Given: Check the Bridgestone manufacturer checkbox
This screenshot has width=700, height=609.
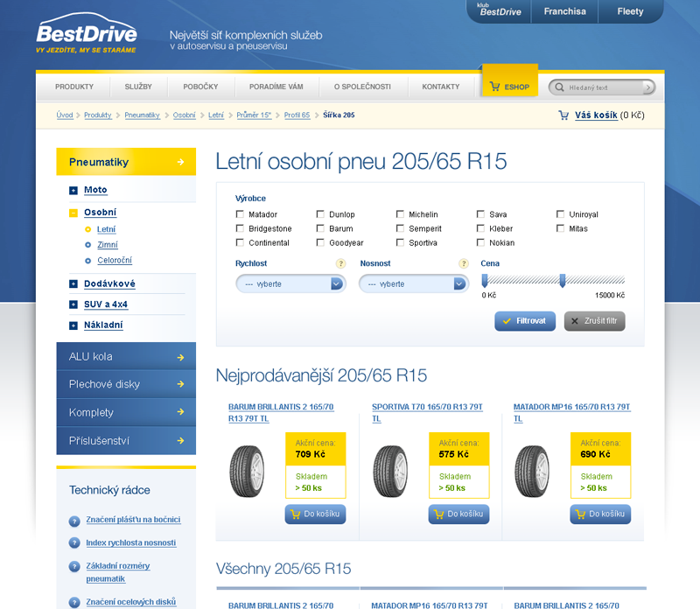Looking at the screenshot, I should [x=240, y=228].
